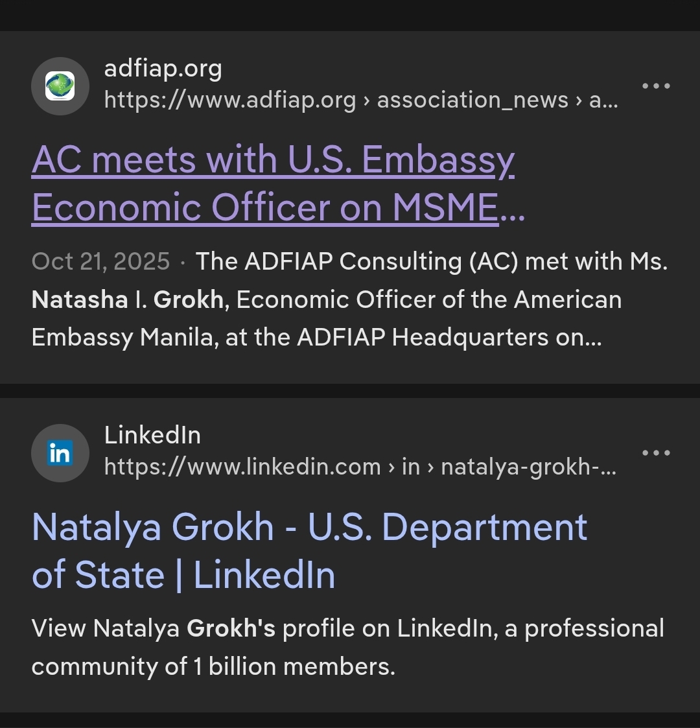Click the adfiap.org globe favicon
The height and width of the screenshot is (728, 700).
coord(60,86)
